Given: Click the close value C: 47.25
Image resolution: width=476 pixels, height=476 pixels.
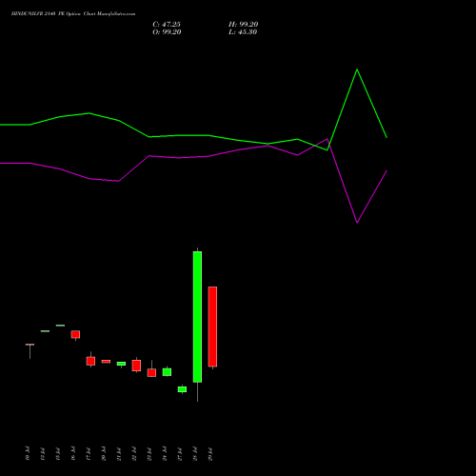Looking at the screenshot, I should [167, 25].
